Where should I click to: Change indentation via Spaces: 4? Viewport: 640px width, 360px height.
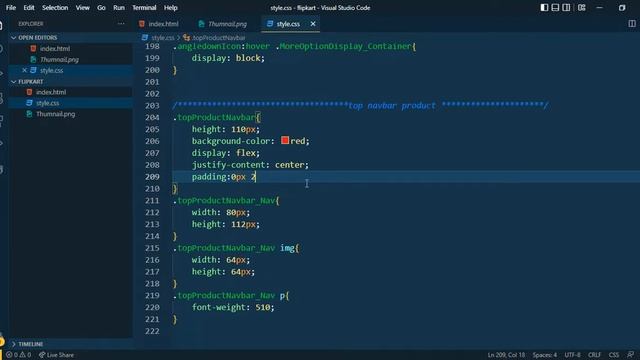click(x=544, y=355)
